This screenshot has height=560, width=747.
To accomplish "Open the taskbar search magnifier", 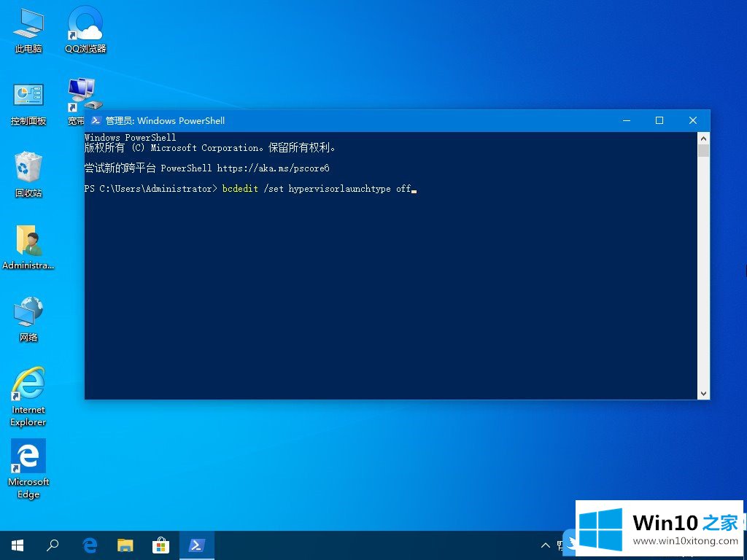I will pos(53,545).
